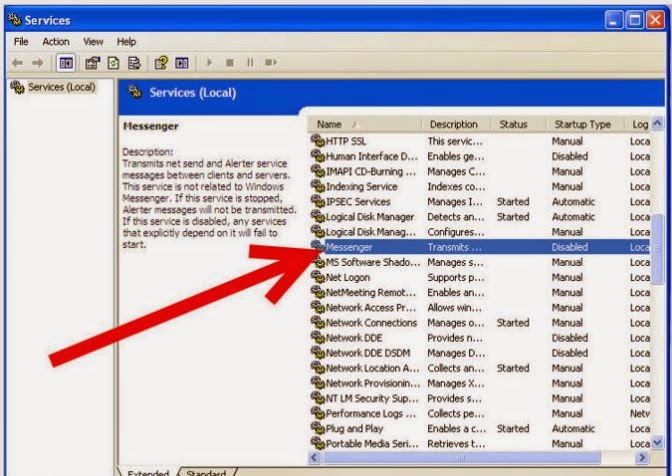Click the horizontal scrollbar left arrow
672x476 pixels.
pyautogui.click(x=315, y=458)
